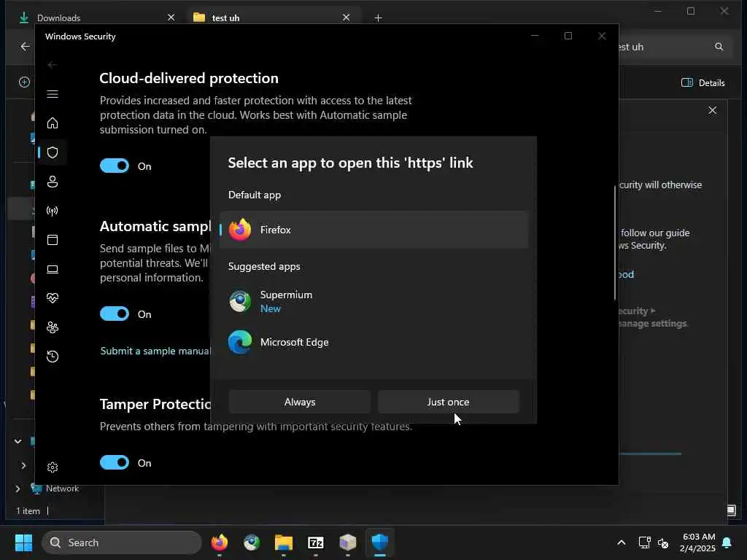The image size is (747, 560).
Task: Click the Search box on taskbar
Action: (x=122, y=542)
